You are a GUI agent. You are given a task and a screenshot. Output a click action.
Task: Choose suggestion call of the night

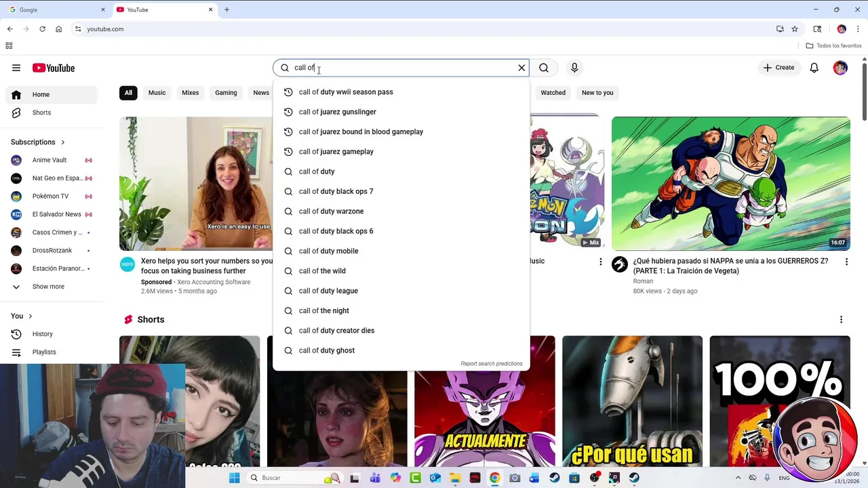click(x=401, y=310)
